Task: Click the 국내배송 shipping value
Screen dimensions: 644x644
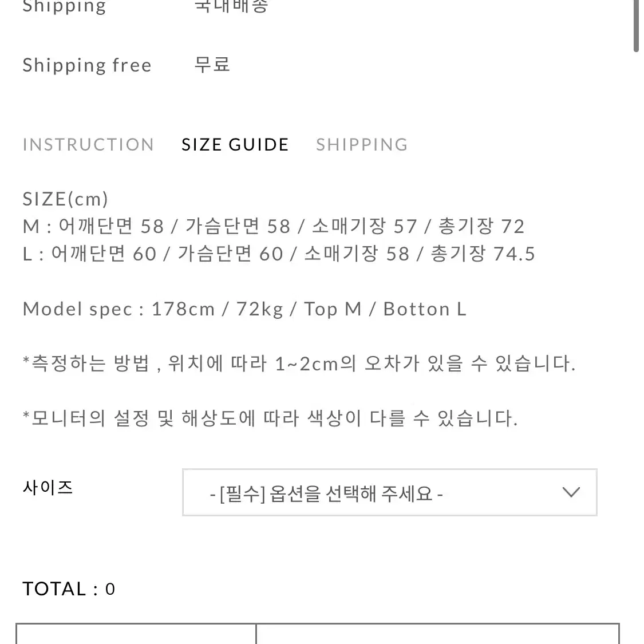Action: (231, 6)
